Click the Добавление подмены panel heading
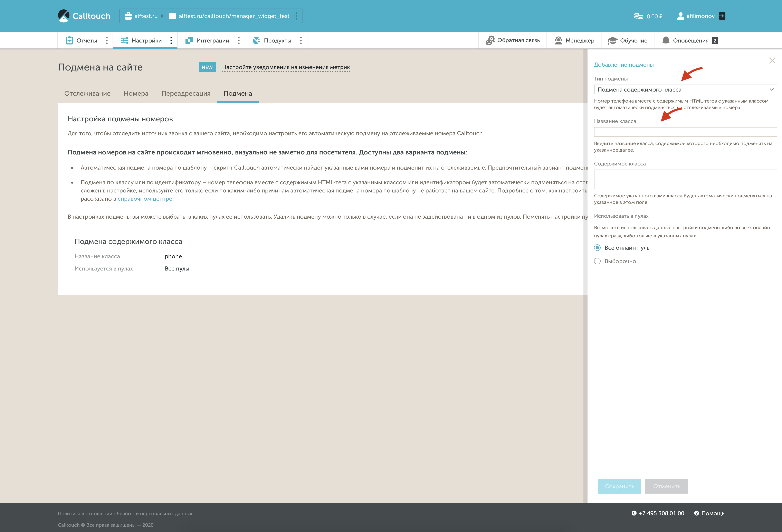The image size is (782, 532). [x=624, y=65]
